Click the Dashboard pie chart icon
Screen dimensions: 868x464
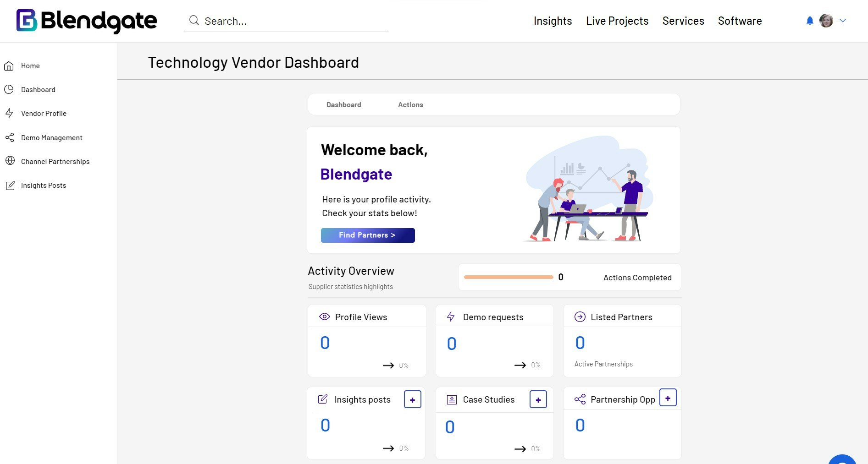[x=9, y=89]
